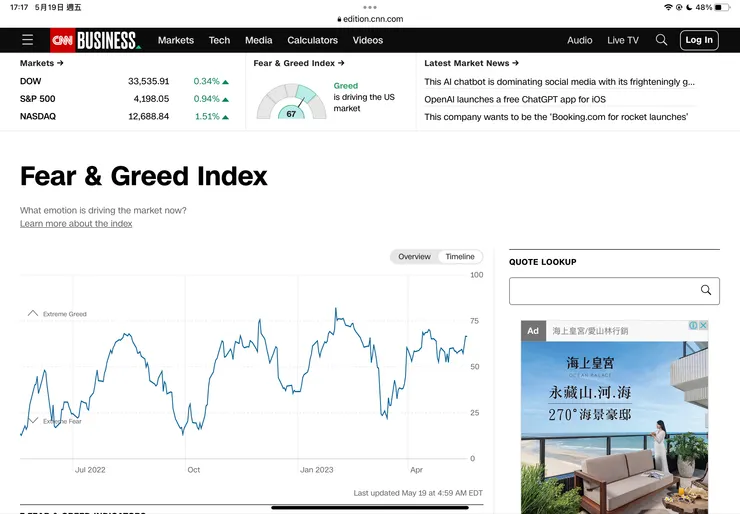The image size is (740, 514).
Task: Open the header search magnifier icon
Action: coord(661,40)
